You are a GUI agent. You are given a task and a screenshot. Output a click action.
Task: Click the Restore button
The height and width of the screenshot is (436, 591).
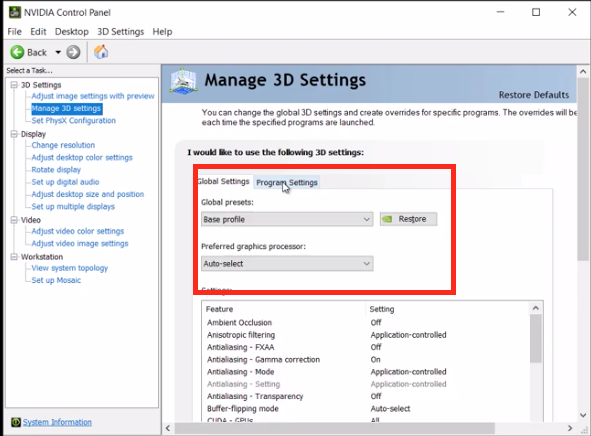tap(409, 219)
